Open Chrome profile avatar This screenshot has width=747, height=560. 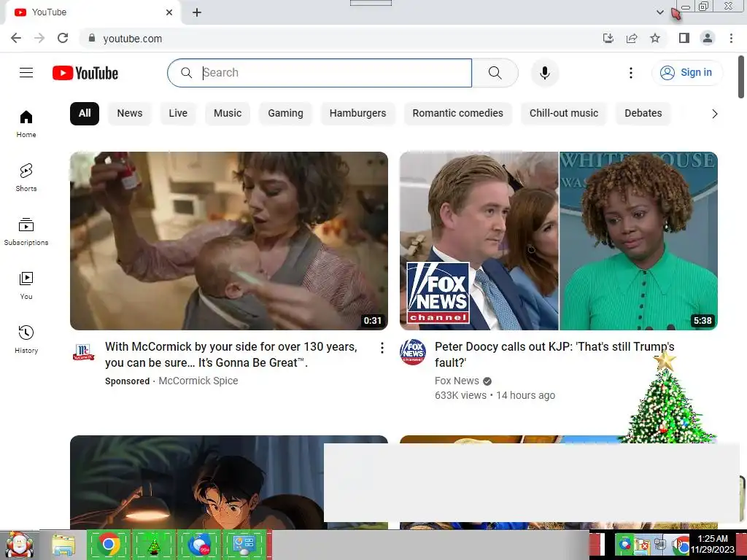pyautogui.click(x=708, y=38)
